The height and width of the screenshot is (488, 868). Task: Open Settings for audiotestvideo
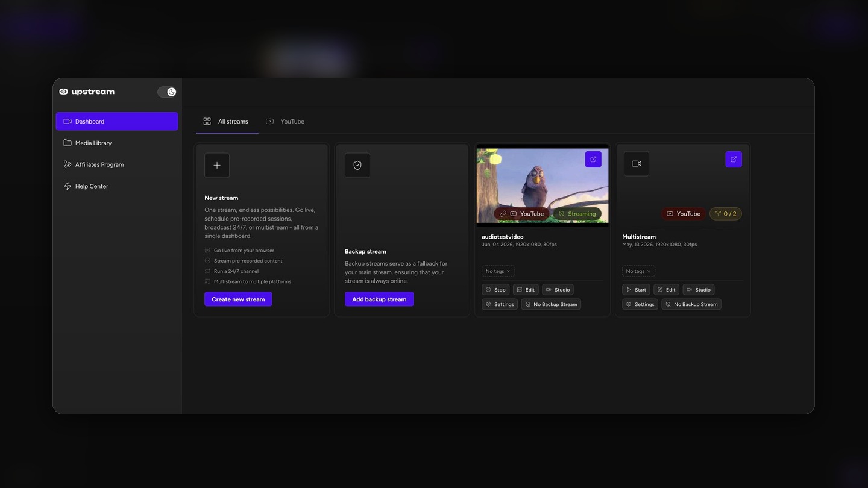500,304
